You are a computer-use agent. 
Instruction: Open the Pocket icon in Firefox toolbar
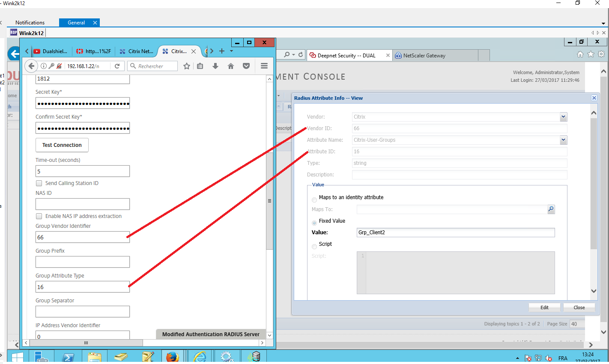[246, 66]
